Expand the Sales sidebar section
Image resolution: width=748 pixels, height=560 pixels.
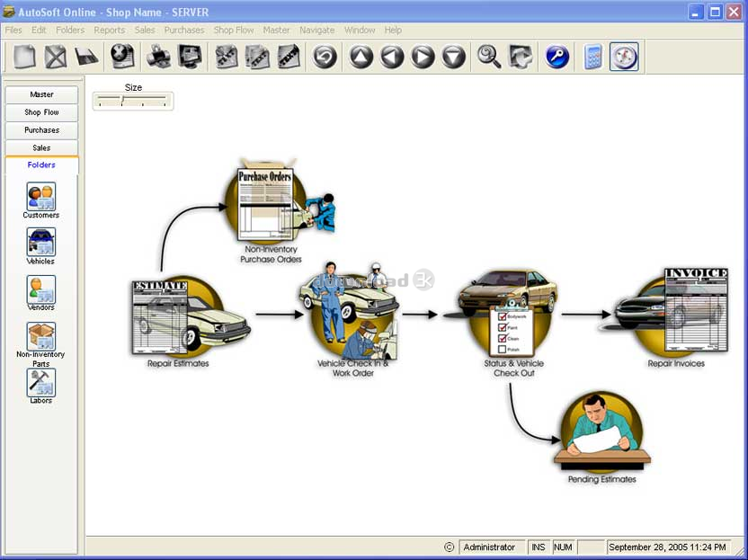click(x=41, y=147)
